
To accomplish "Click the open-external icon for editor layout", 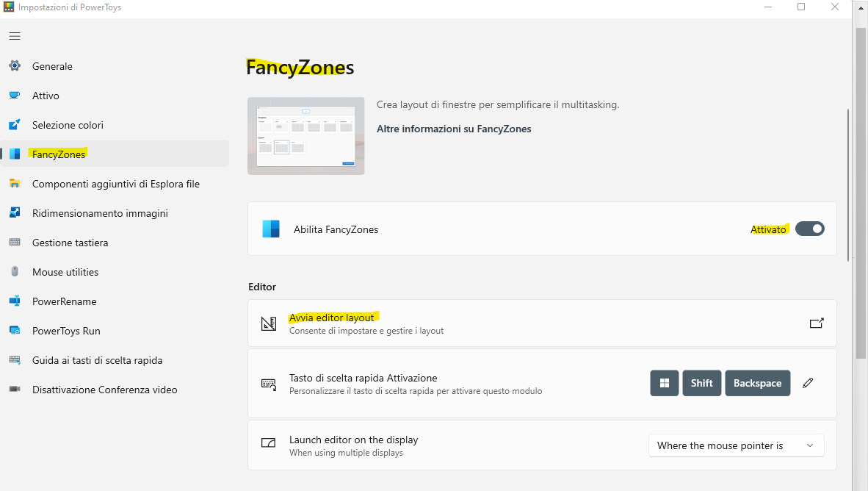I will 816,323.
